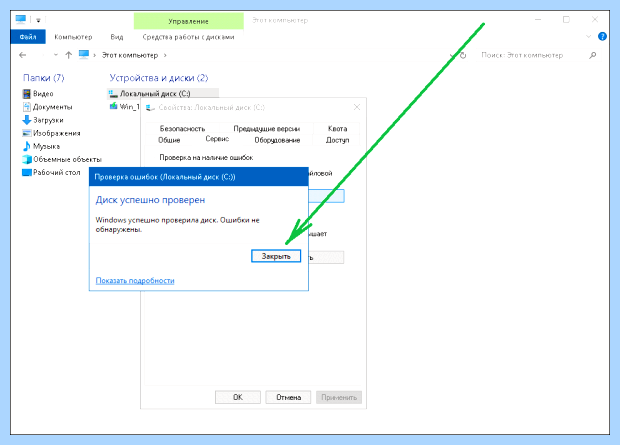This screenshot has height=445, width=620.
Task: Click the Музыка label
Action: tap(46, 146)
